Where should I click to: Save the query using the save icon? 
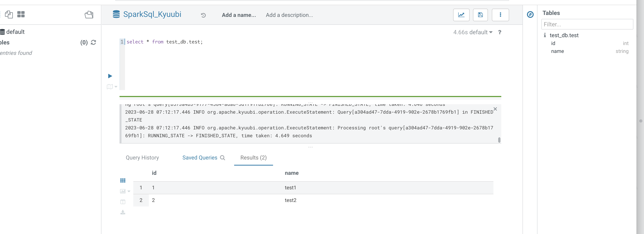pyautogui.click(x=480, y=15)
